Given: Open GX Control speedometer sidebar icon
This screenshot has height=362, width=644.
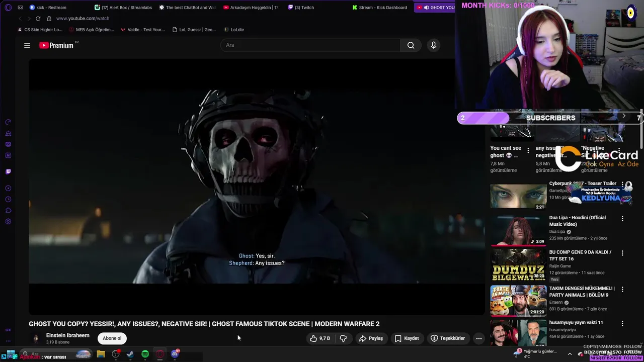Looking at the screenshot, I should pos(8,122).
